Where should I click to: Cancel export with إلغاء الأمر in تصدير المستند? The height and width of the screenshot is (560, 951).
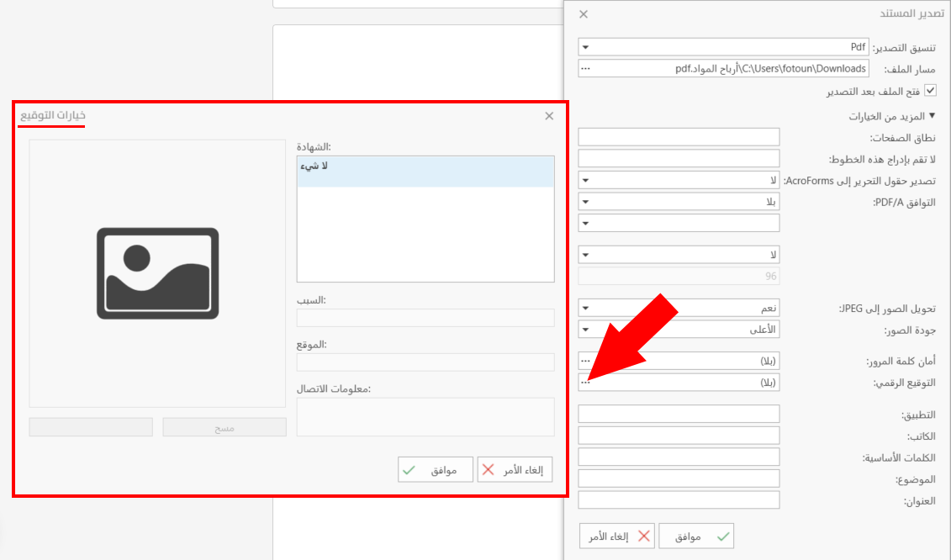(617, 536)
